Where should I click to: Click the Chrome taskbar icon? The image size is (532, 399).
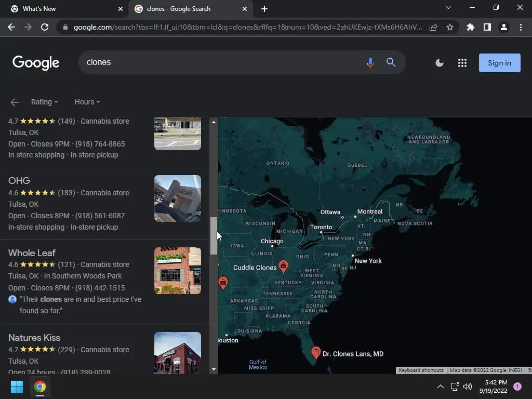pos(39,387)
